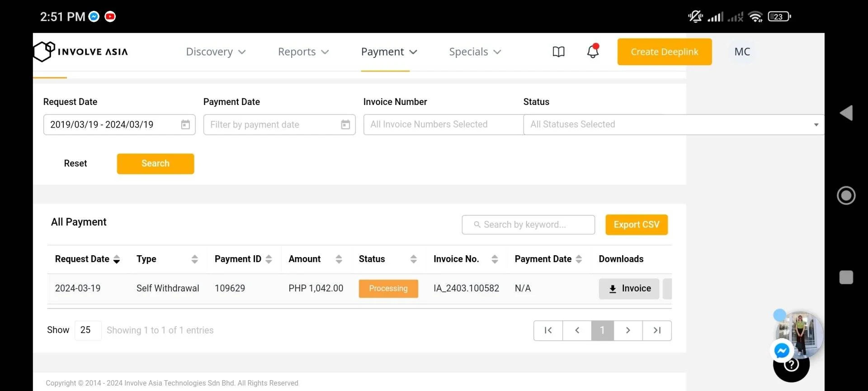Go to first page of results
The image size is (868, 391).
tap(548, 330)
